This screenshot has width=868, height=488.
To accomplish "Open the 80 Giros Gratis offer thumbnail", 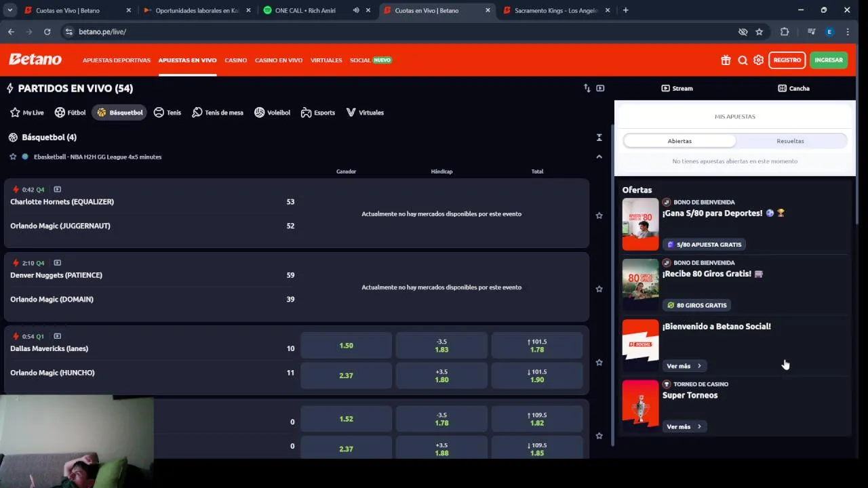I will click(x=640, y=285).
